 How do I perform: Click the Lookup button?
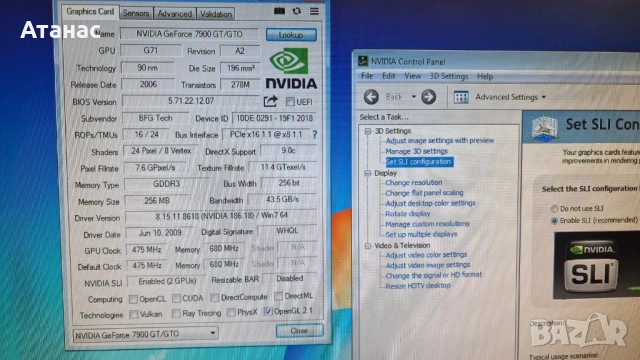tap(291, 35)
